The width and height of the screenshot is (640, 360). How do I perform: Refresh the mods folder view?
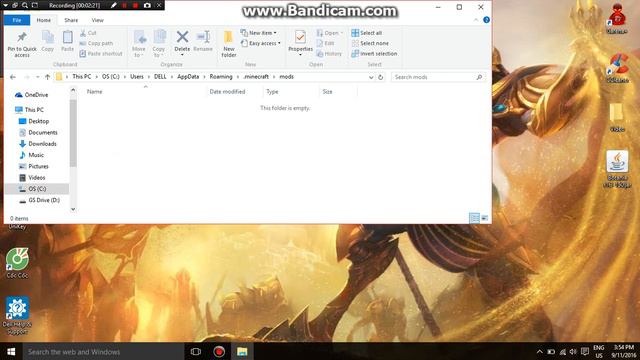(380, 77)
